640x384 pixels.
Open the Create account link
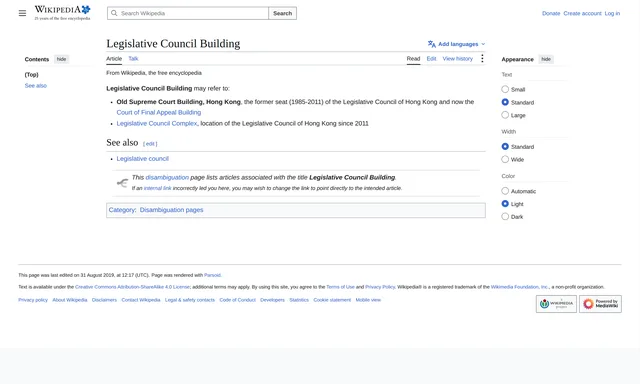[582, 13]
